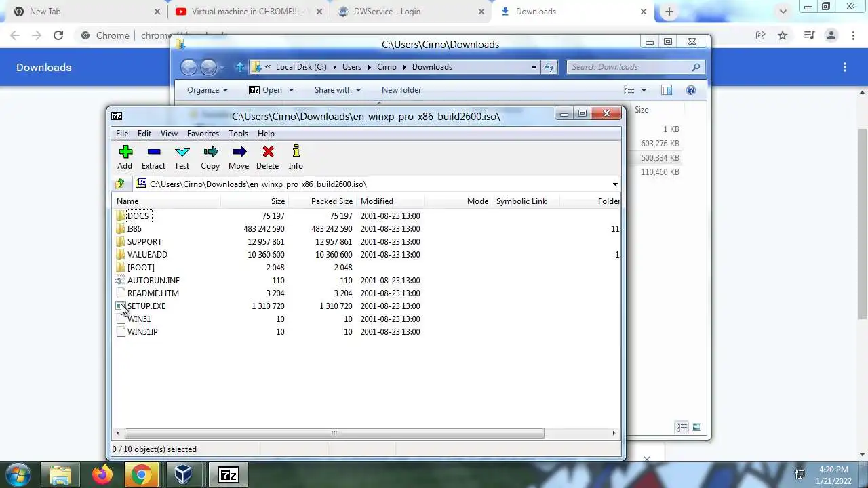The image size is (868, 488).
Task: Click the Explorer Back button
Action: 189,67
